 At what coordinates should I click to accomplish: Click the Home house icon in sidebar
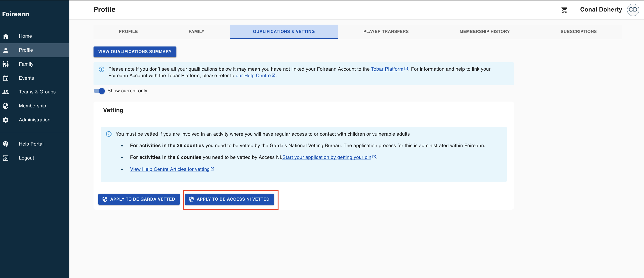coord(6,36)
